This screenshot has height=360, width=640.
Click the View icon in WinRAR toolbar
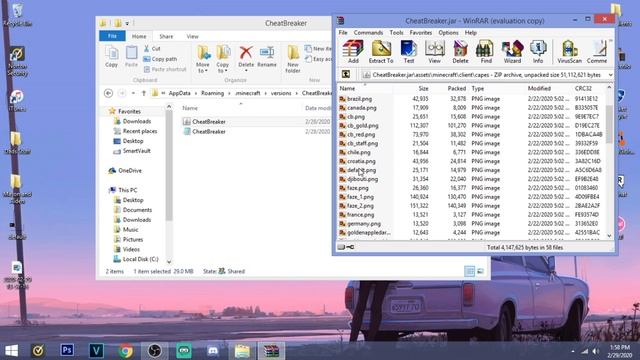(x=434, y=52)
